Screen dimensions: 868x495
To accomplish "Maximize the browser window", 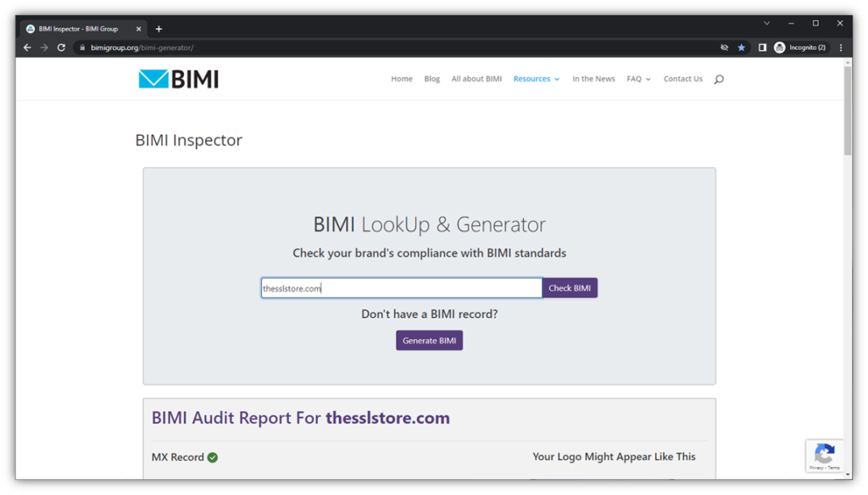I will coord(815,23).
